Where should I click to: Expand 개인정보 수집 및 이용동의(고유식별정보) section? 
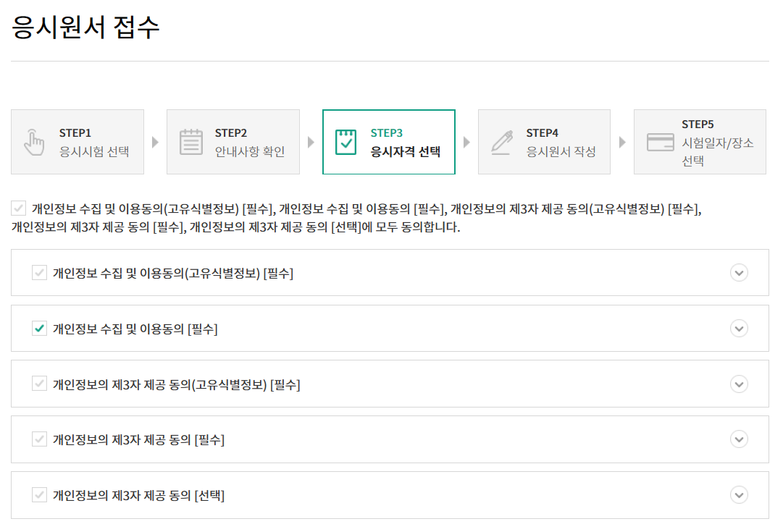(x=739, y=273)
